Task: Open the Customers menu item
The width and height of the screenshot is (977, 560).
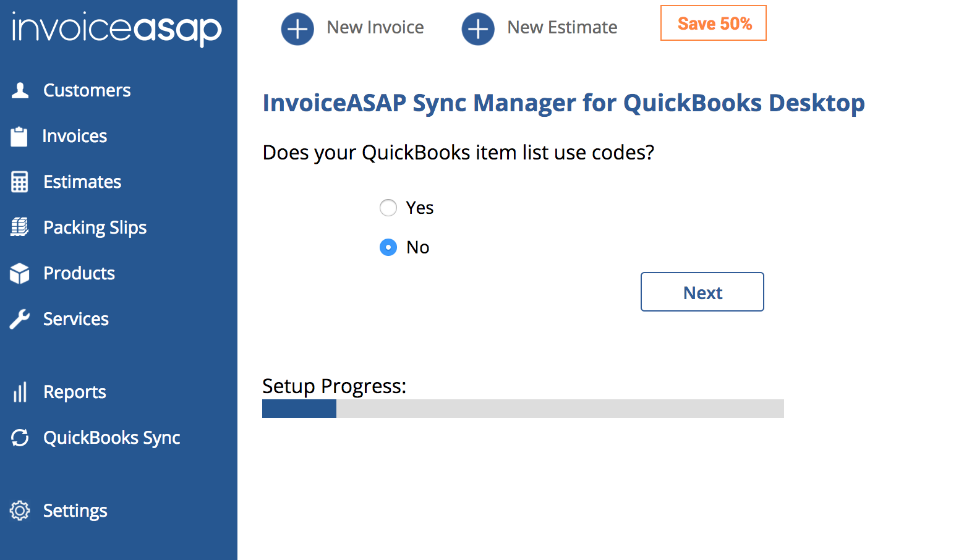Action: click(87, 90)
